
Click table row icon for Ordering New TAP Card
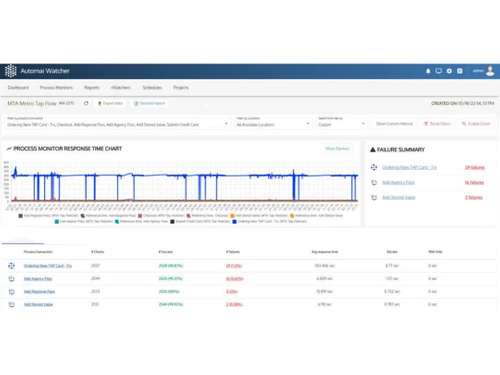point(11,266)
